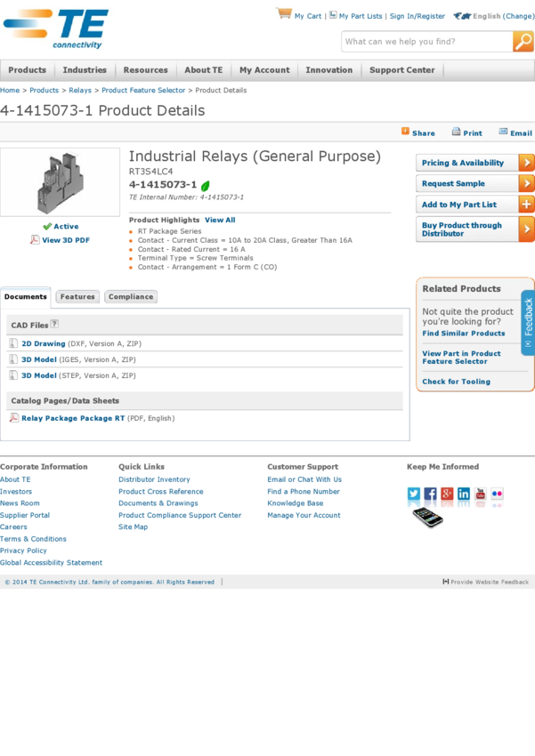Open the Site Map link
The image size is (535, 756).
tap(134, 527)
